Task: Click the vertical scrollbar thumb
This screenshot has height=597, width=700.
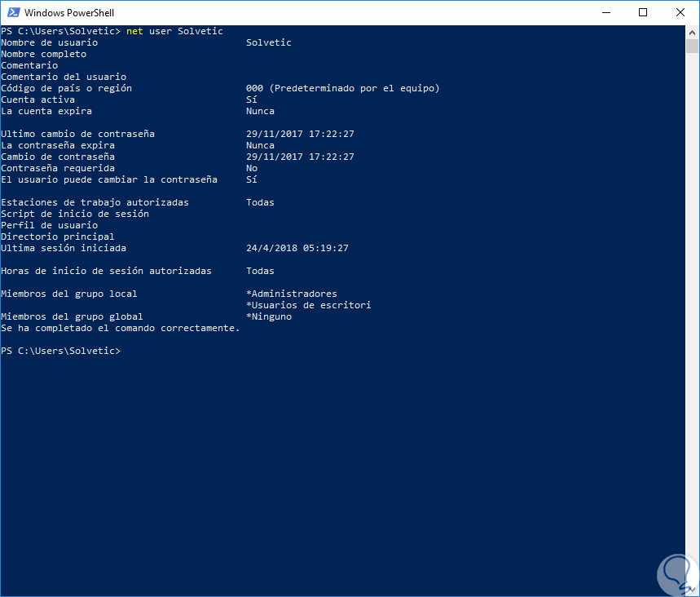Action: (692, 46)
